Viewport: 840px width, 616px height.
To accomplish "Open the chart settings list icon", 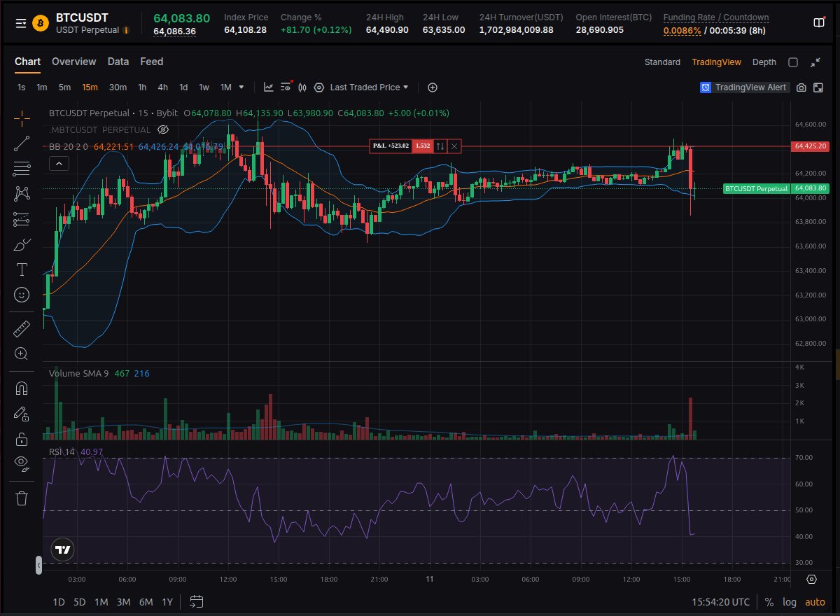I will 286,87.
